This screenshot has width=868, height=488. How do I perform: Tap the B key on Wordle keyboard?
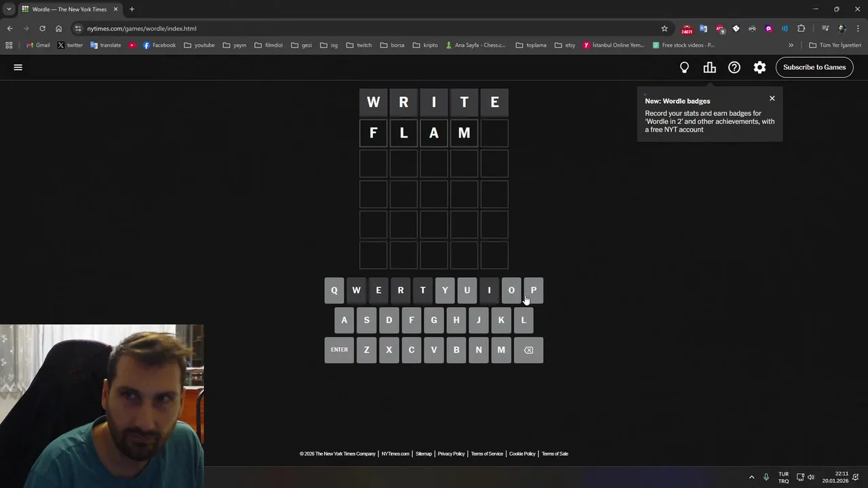(x=456, y=350)
